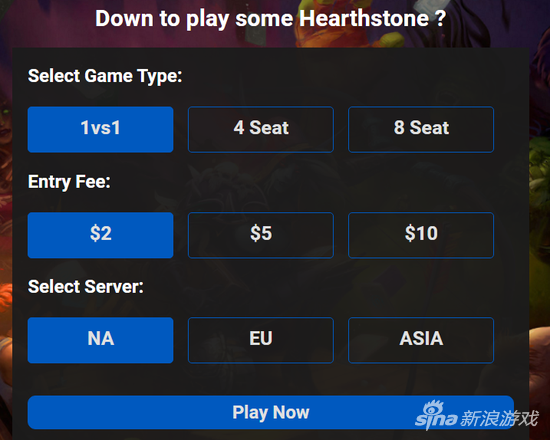
Task: Click the 新浪游戏 watermark text
Action: pyautogui.click(x=499, y=418)
